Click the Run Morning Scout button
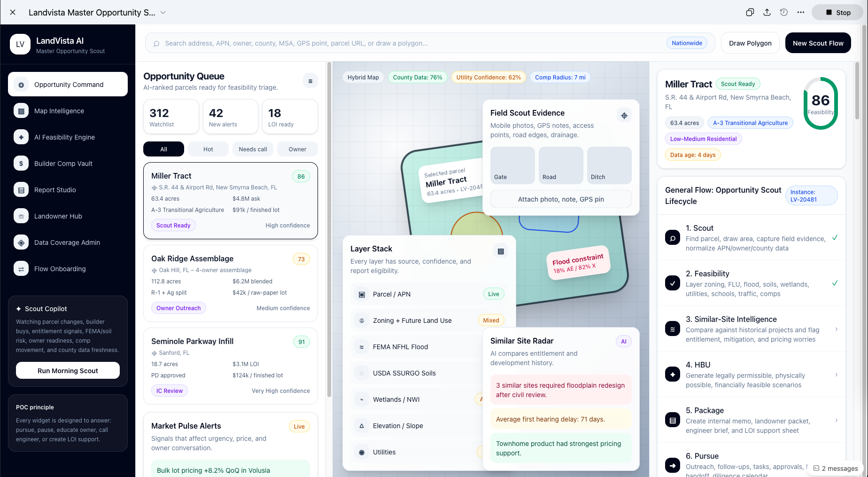This screenshot has width=868, height=477. click(x=67, y=370)
